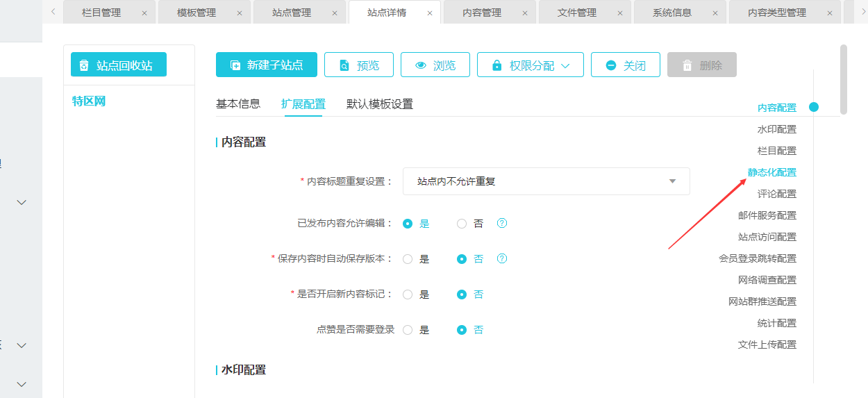Image resolution: width=868 pixels, height=398 pixels.
Task: Click the 站点回收站 recycle bin icon
Action: point(84,65)
